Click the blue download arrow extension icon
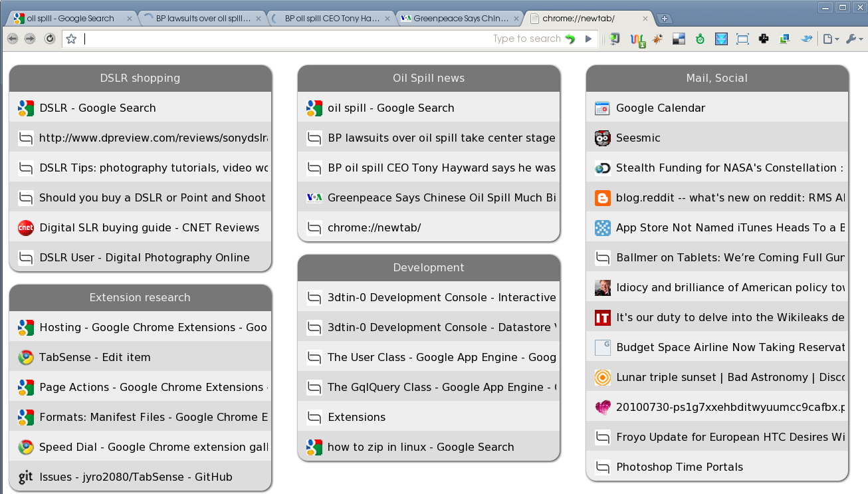868x494 pixels. point(721,39)
